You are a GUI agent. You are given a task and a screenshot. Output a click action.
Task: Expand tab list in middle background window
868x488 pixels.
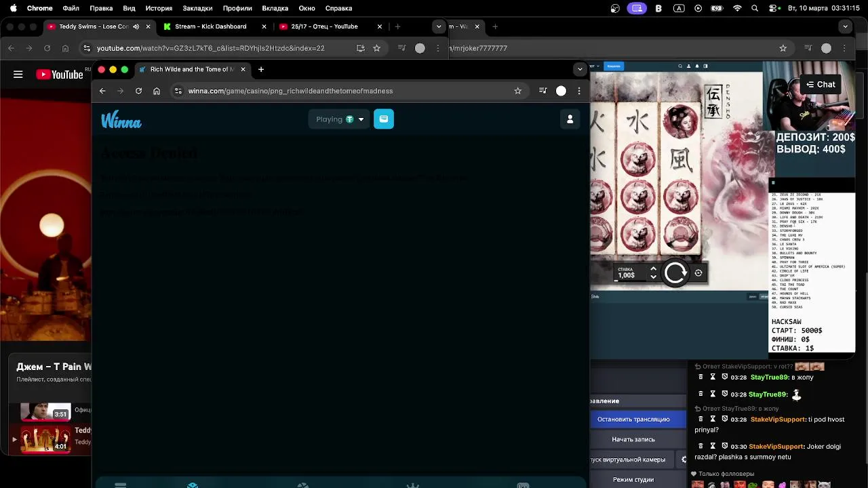click(439, 26)
